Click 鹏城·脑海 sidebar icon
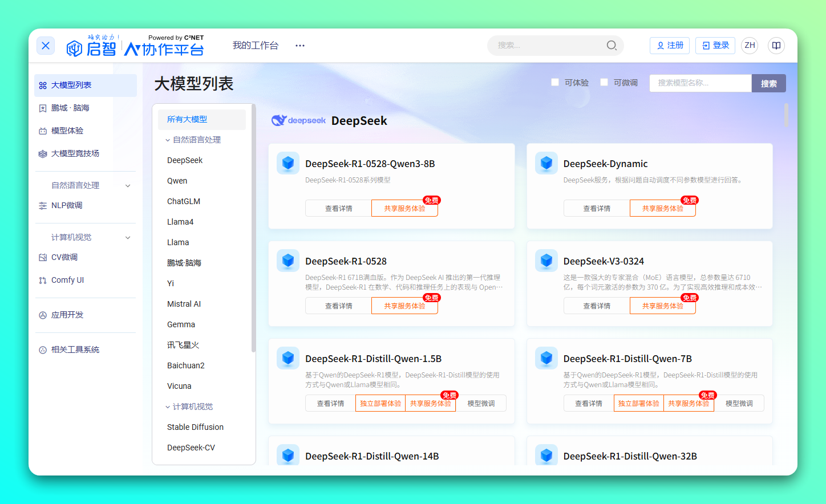The height and width of the screenshot is (504, 826). [x=43, y=108]
